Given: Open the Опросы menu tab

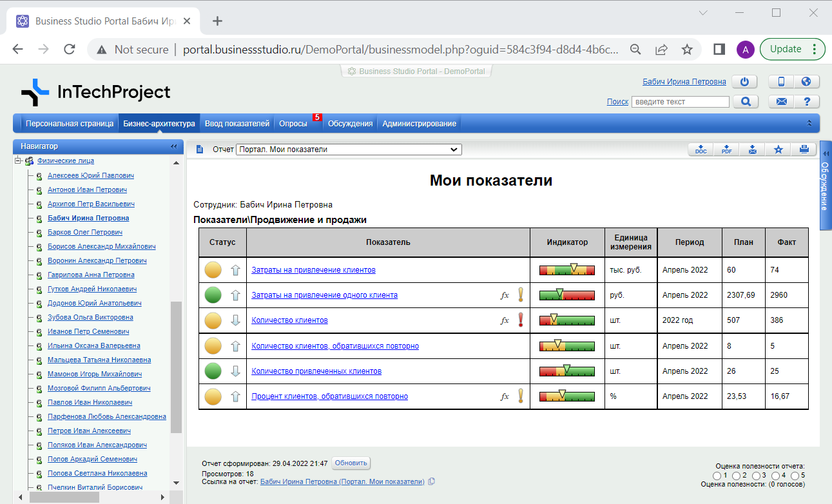Looking at the screenshot, I should (x=293, y=124).
